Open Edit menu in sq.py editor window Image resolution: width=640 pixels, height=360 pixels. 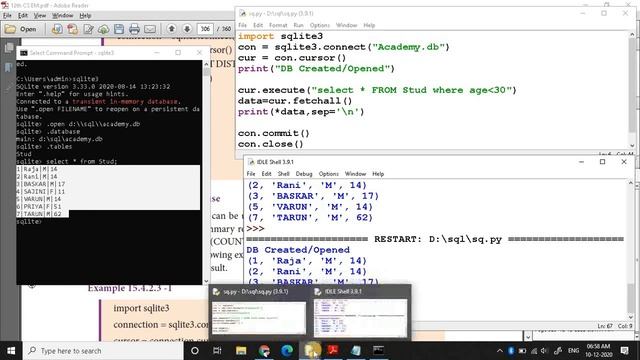(258, 25)
